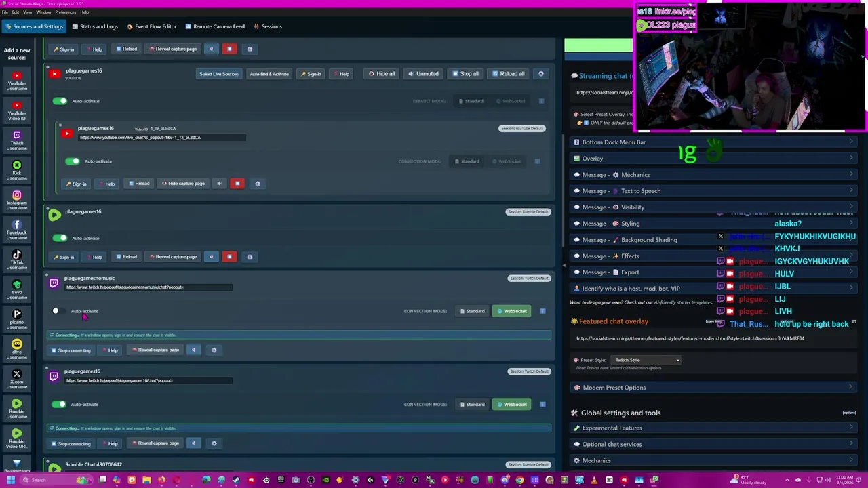The image size is (868, 488).
Task: Add an X.com Username source
Action: pos(17,378)
